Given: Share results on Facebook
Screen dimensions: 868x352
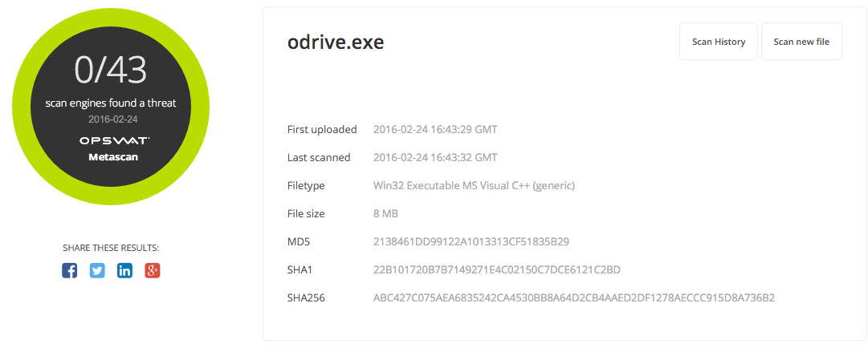Looking at the screenshot, I should (x=69, y=271).
